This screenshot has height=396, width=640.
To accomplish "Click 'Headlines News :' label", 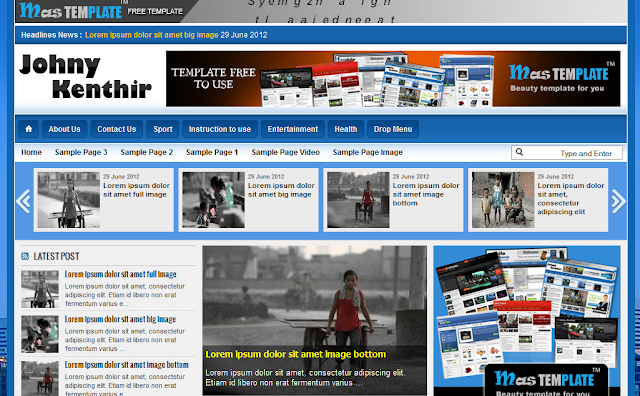I will coord(51,35).
